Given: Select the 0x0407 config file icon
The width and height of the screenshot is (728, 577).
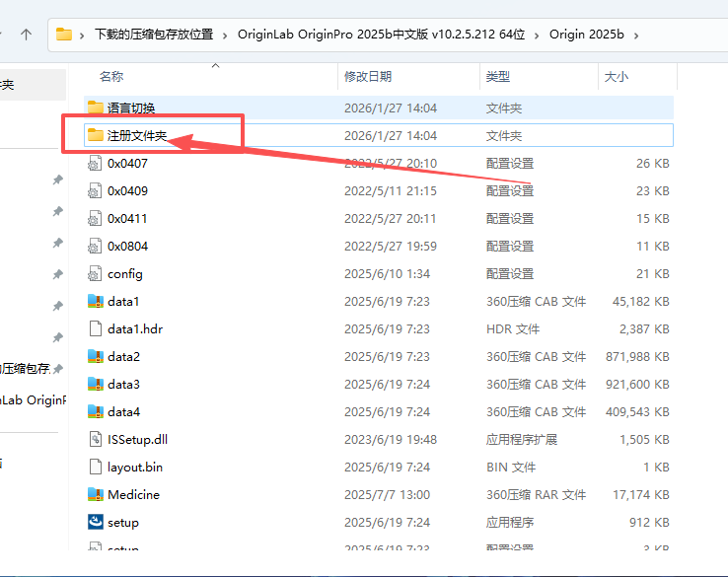Looking at the screenshot, I should click(95, 163).
